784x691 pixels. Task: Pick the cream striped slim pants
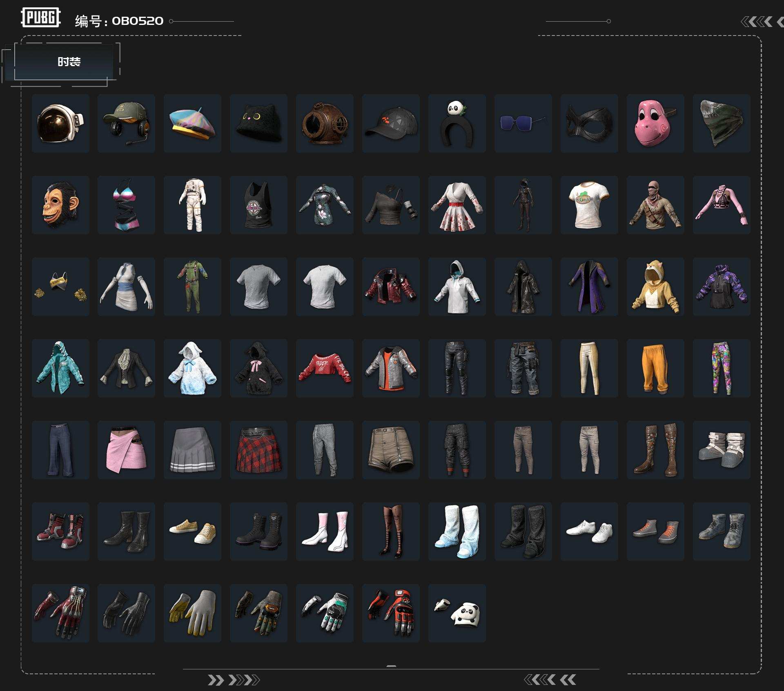(590, 368)
